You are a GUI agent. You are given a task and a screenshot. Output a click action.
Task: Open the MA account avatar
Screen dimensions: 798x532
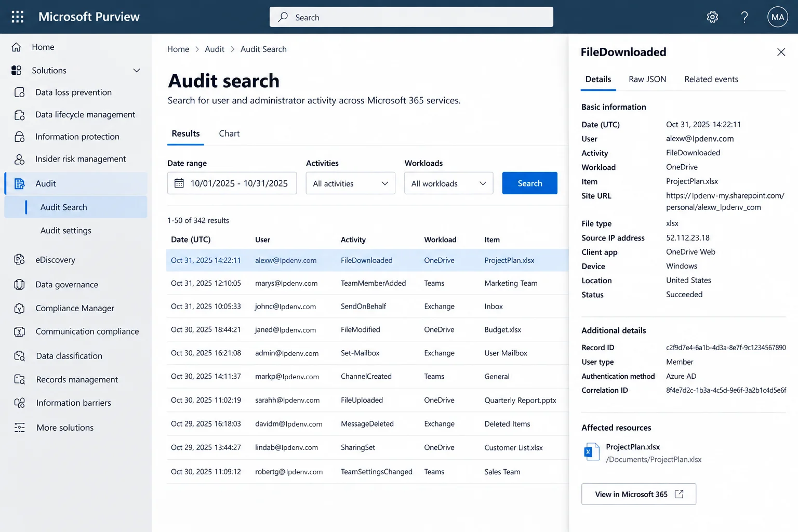(x=778, y=17)
